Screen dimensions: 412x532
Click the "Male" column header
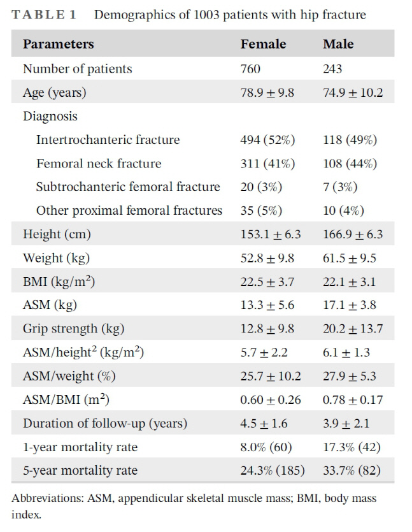coord(338,44)
